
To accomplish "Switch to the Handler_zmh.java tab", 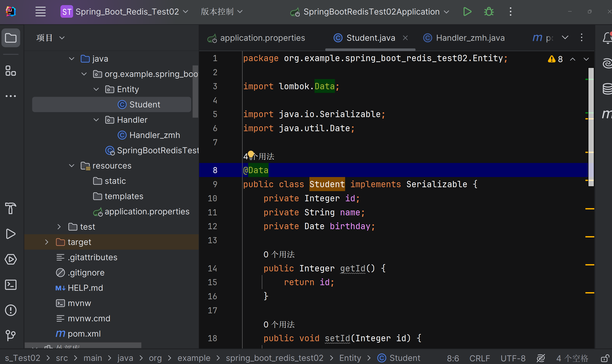I will coord(470,38).
